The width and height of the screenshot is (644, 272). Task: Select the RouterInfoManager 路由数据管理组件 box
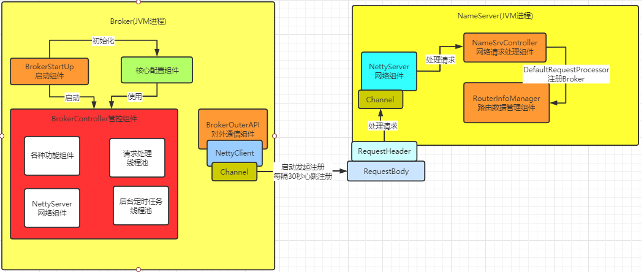506,103
